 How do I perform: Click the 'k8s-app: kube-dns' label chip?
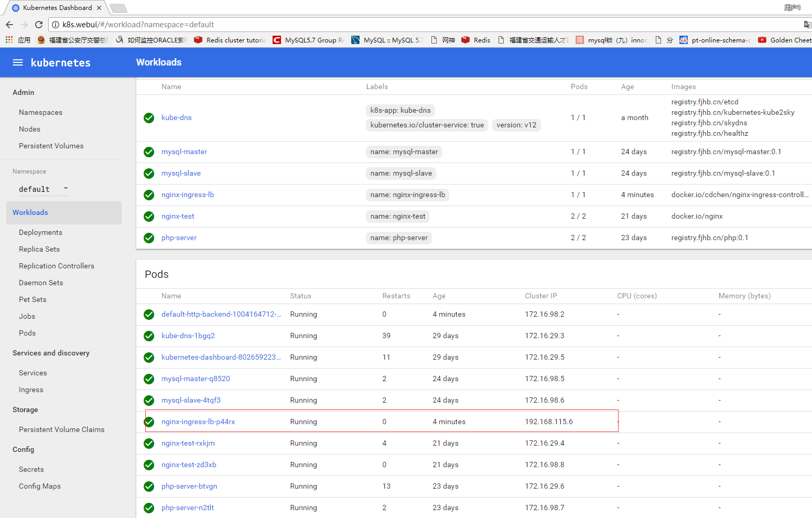click(x=400, y=110)
